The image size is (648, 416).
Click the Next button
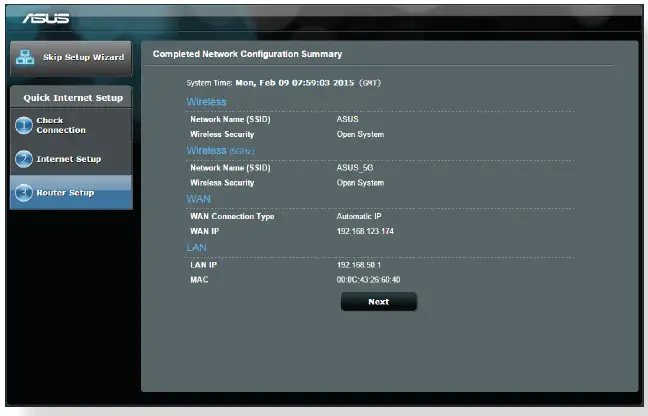(379, 302)
